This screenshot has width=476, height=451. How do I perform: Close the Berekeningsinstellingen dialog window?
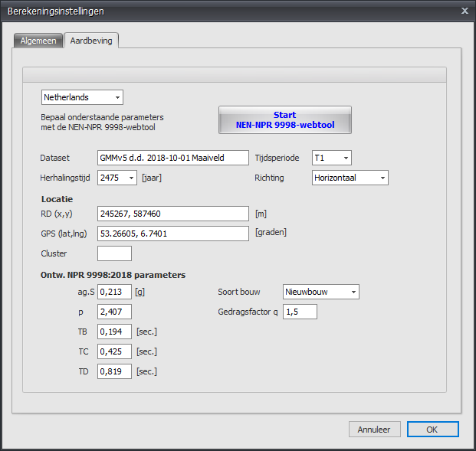pos(465,11)
